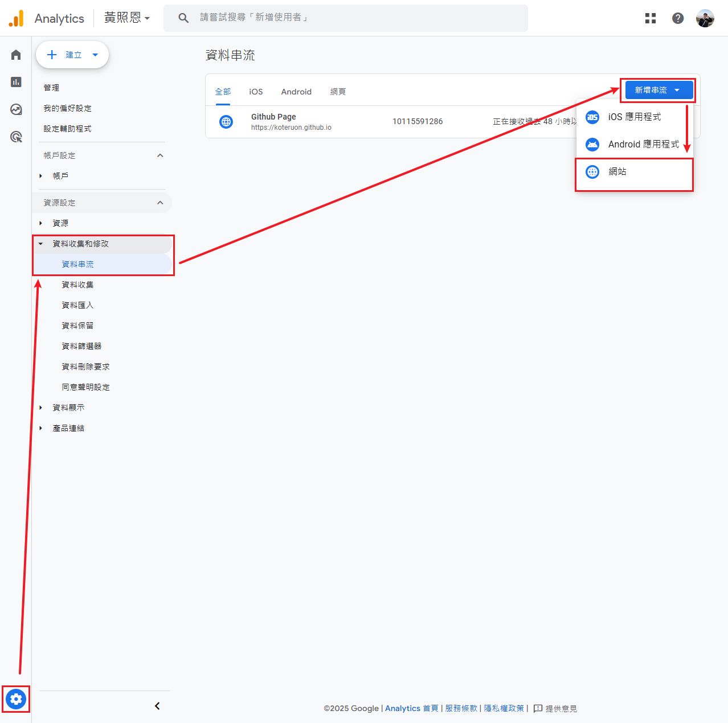
Task: Open your profile avatar
Action: point(705,18)
